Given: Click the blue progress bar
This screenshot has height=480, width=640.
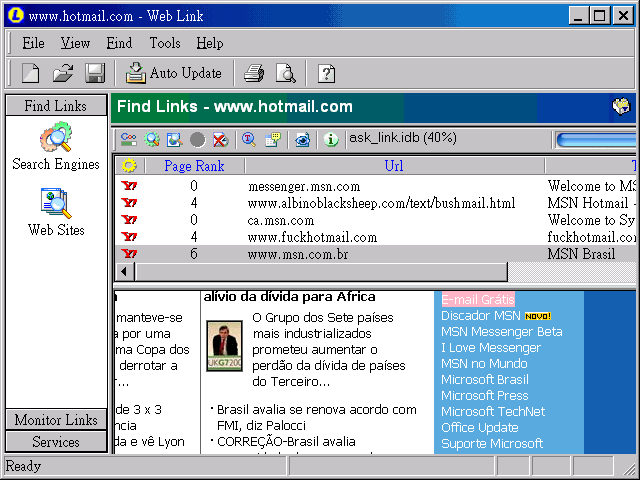Looking at the screenshot, I should [x=596, y=140].
